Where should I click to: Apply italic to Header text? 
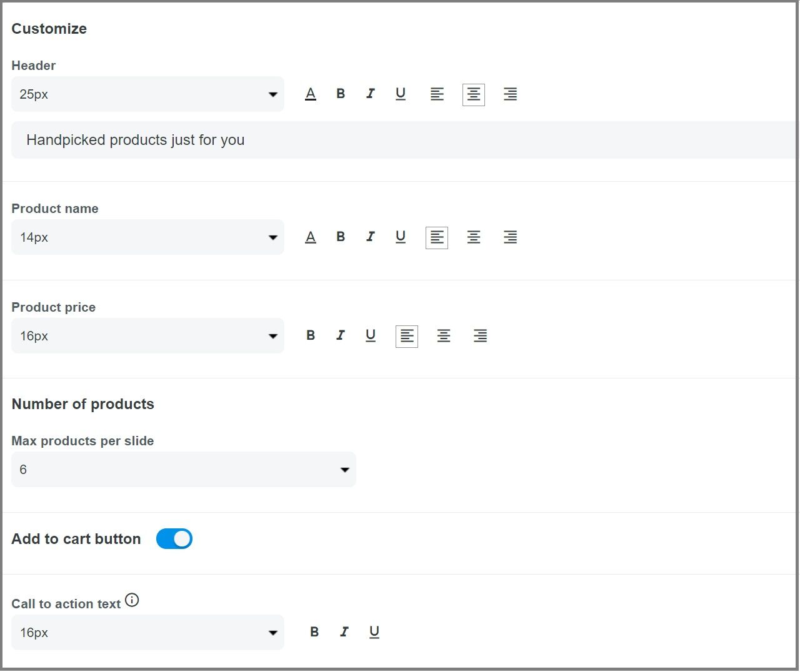pos(371,94)
